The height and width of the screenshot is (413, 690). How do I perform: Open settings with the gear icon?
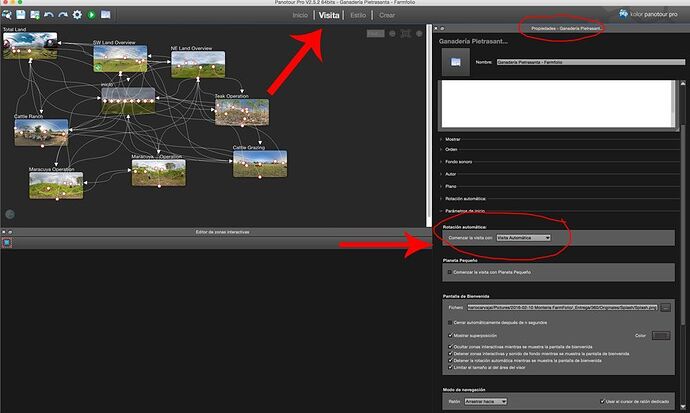click(x=77, y=15)
